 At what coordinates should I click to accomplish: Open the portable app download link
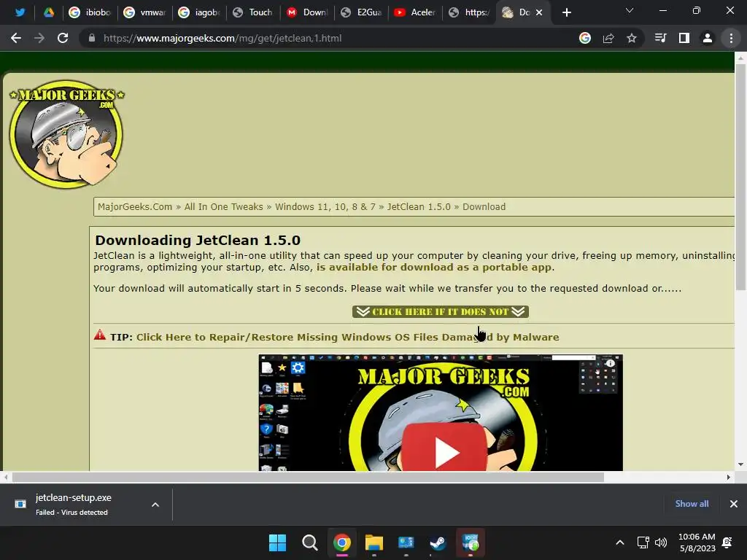(436, 267)
